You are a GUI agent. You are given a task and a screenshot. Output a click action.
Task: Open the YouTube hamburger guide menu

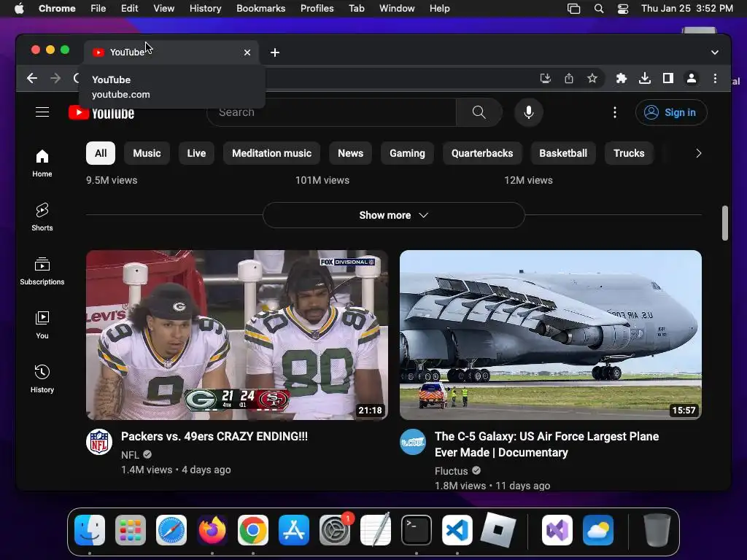click(42, 112)
